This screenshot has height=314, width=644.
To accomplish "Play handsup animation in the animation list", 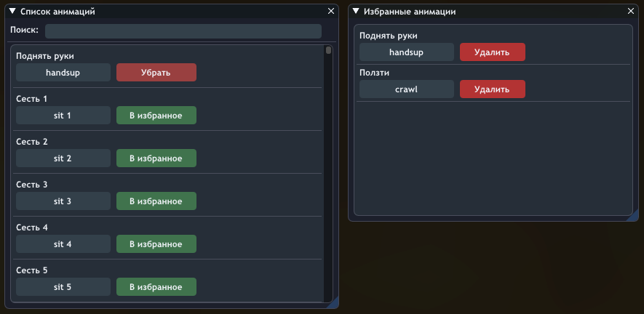I will click(x=63, y=73).
